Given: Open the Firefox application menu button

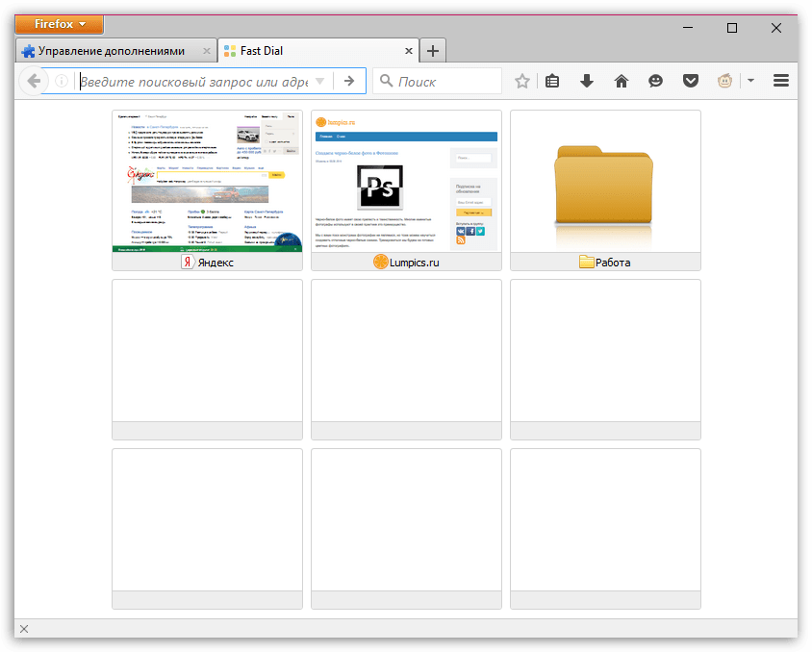Looking at the screenshot, I should (x=60, y=24).
